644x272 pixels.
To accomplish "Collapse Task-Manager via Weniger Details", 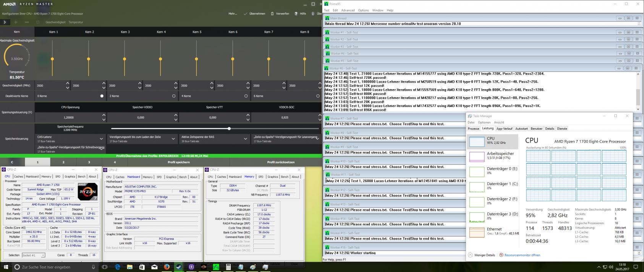I will click(481, 255).
